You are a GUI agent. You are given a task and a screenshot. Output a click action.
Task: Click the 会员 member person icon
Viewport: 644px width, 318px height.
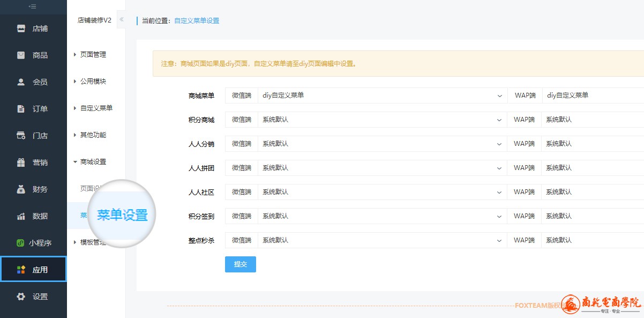click(21, 82)
